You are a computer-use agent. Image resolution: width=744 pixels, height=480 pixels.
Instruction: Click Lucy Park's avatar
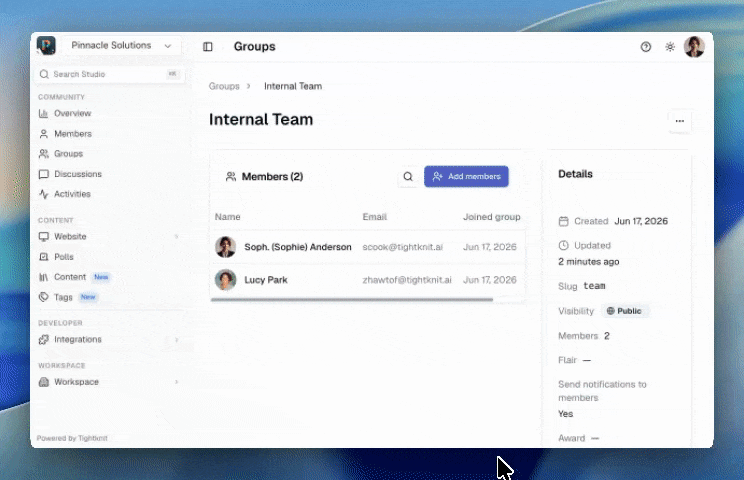225,280
